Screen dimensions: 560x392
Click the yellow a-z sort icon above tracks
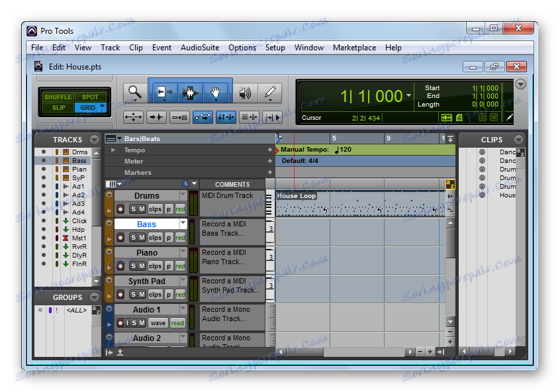pyautogui.click(x=450, y=184)
